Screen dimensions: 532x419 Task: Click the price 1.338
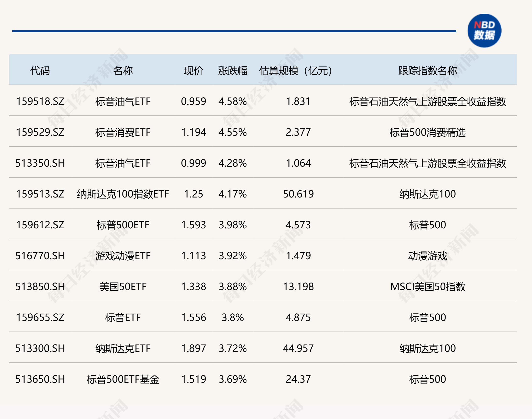(x=193, y=286)
